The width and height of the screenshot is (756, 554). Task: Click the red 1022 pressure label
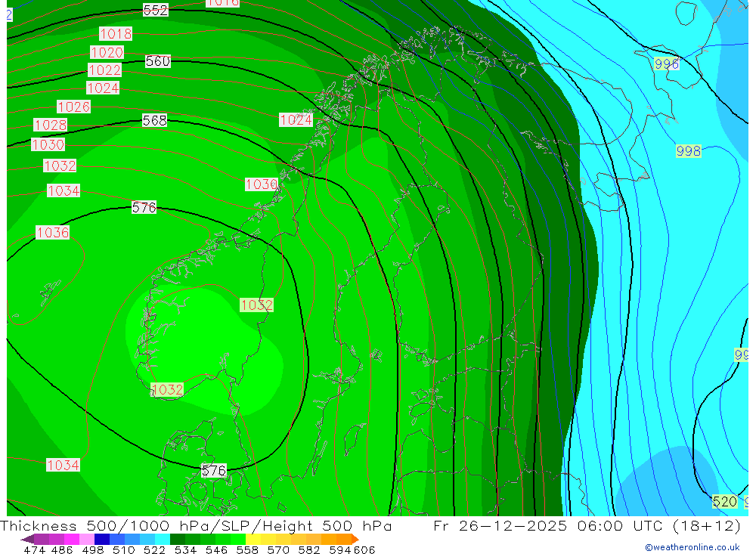(104, 70)
